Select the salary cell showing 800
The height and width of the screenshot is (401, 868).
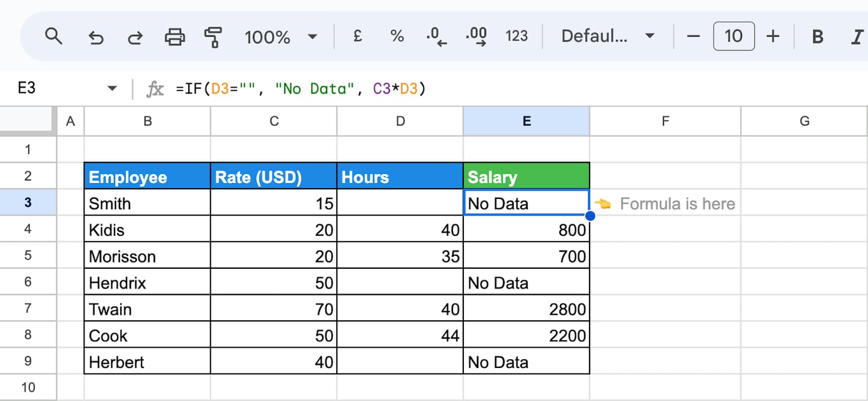pos(527,229)
